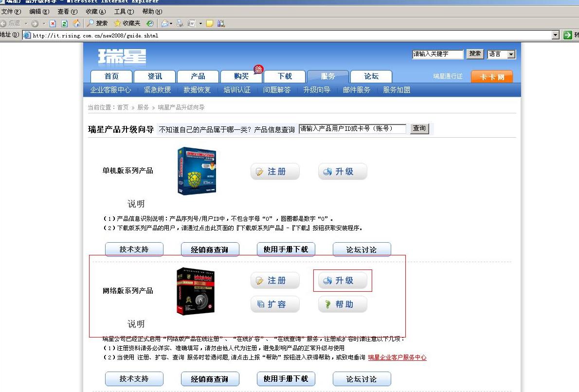Switch to the 产品 tab
This screenshot has height=392, width=579.
coord(198,76)
